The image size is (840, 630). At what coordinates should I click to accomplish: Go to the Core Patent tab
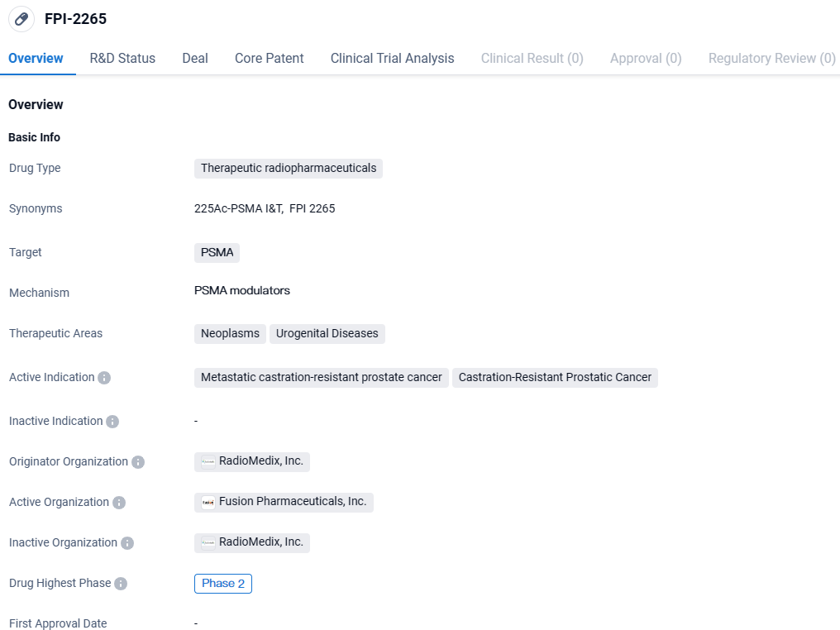tap(269, 59)
